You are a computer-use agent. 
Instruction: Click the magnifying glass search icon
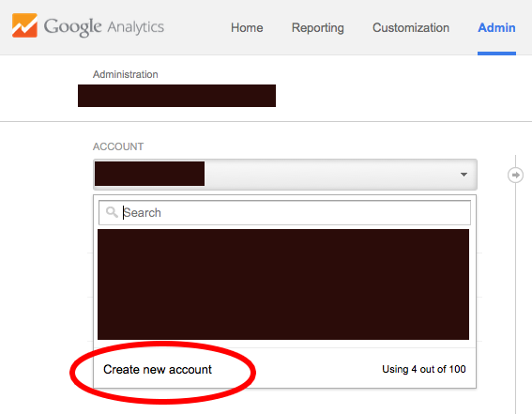coord(112,212)
